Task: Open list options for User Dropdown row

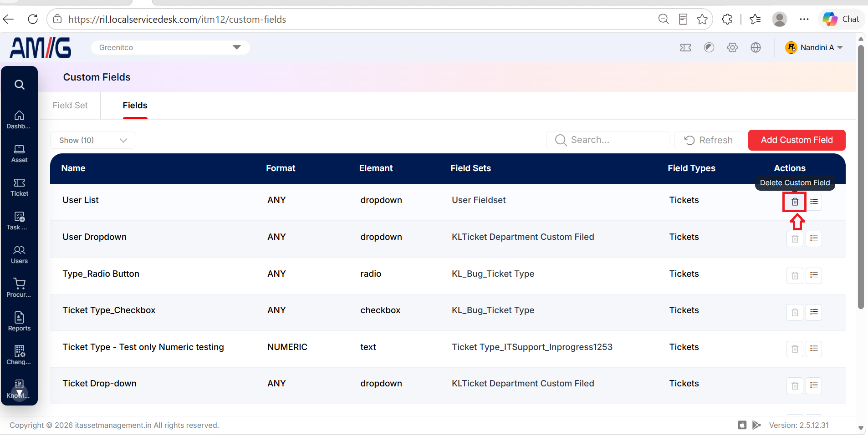Action: tap(814, 238)
